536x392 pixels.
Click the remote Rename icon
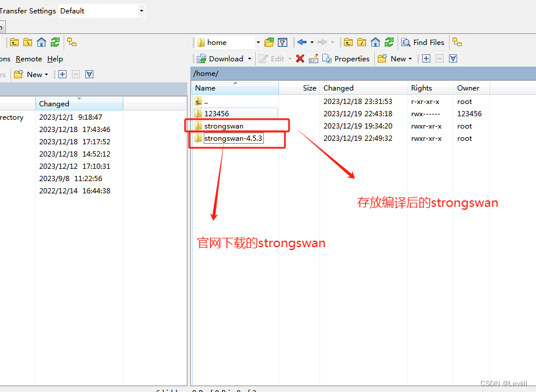314,59
